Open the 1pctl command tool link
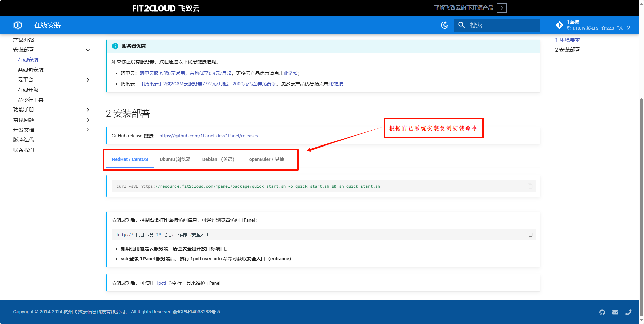This screenshot has width=644, height=324. click(161, 283)
